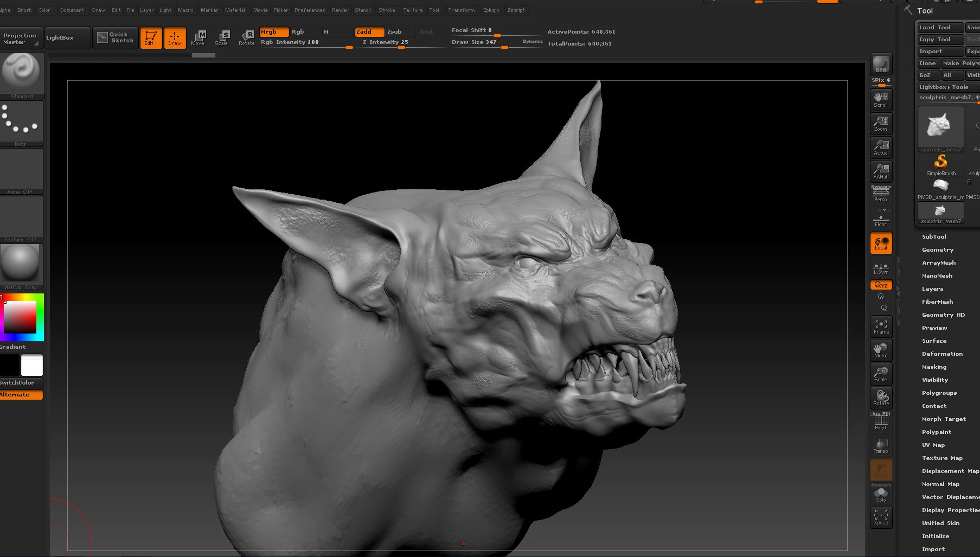Set Actual size view
The height and width of the screenshot is (557, 980).
881,148
